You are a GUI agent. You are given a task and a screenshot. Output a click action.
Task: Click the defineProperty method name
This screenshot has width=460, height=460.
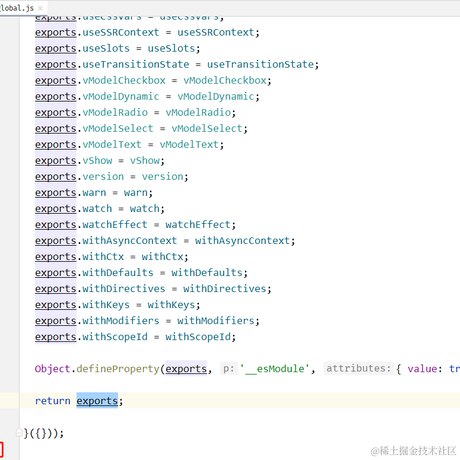coord(118,369)
